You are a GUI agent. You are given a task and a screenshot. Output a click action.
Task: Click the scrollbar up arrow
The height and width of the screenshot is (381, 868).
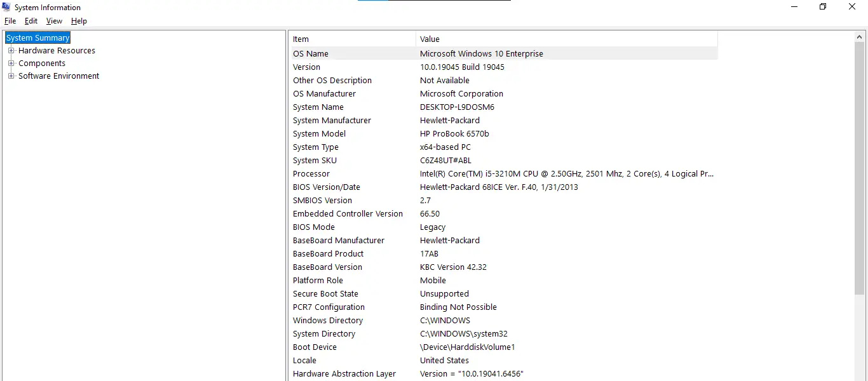859,36
